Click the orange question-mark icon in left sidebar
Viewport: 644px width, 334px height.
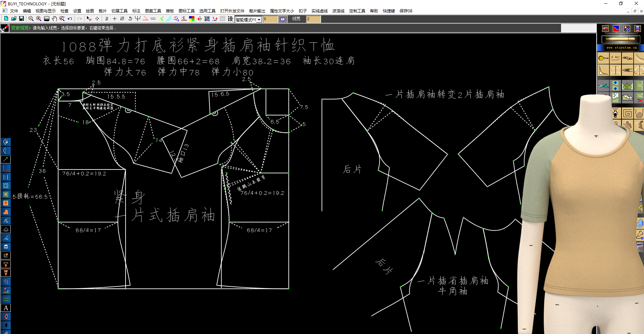coord(6,203)
